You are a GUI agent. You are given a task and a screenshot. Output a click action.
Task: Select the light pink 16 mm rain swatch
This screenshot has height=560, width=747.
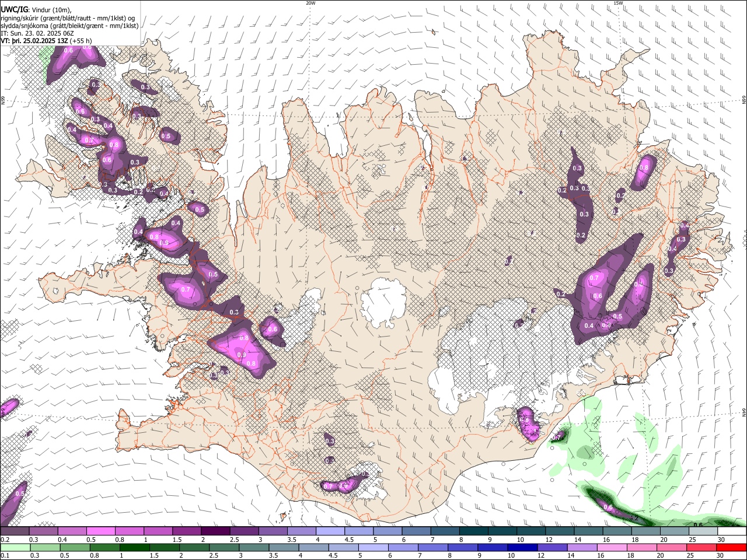point(612,548)
